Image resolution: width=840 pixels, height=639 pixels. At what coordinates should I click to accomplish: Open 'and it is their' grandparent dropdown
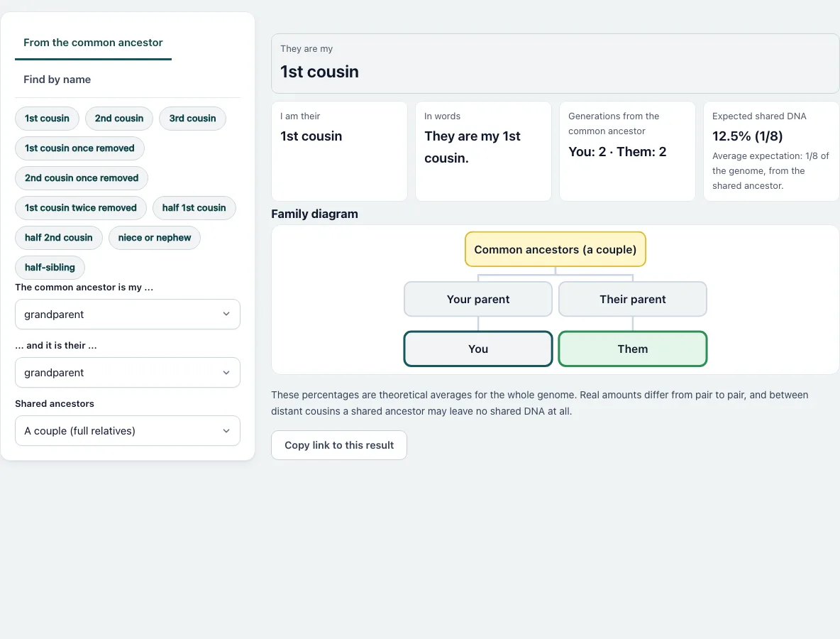[128, 373]
